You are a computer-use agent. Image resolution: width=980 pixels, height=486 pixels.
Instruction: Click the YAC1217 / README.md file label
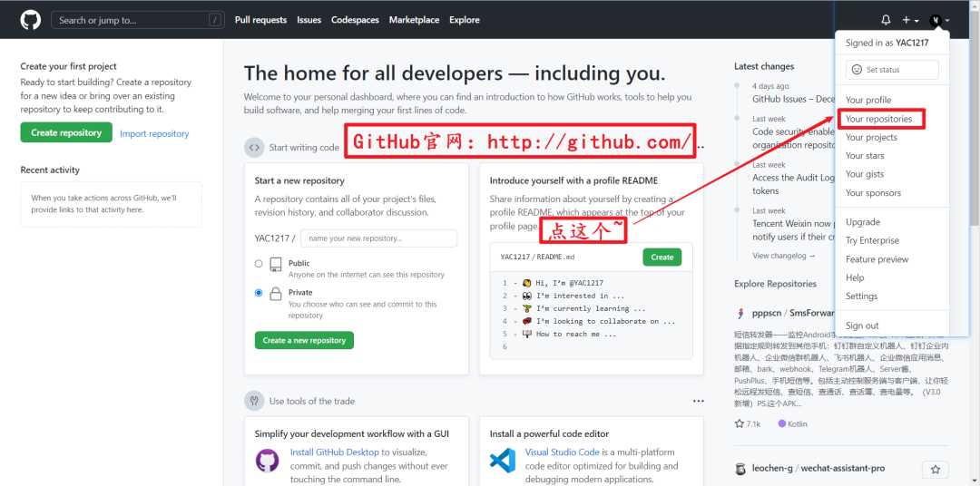click(537, 257)
